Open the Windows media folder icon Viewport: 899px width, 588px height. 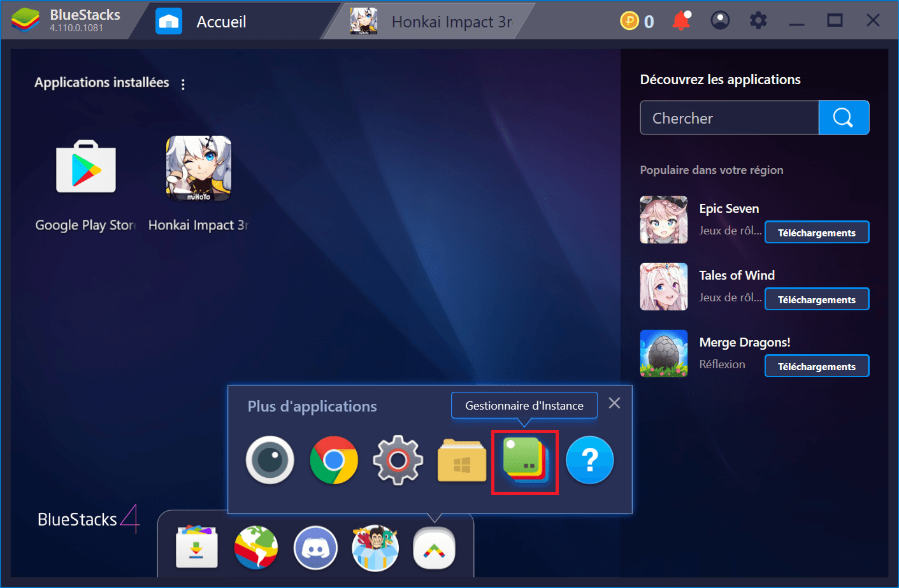point(462,460)
